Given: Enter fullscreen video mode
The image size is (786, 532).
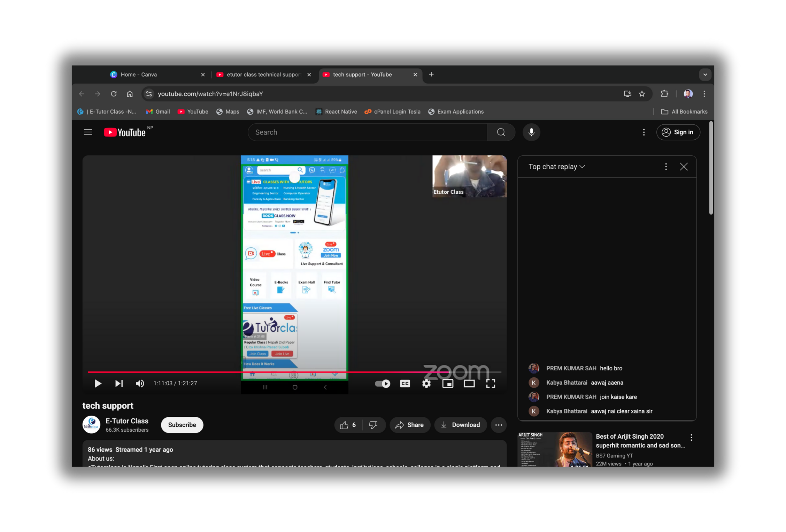Looking at the screenshot, I should pos(491,384).
